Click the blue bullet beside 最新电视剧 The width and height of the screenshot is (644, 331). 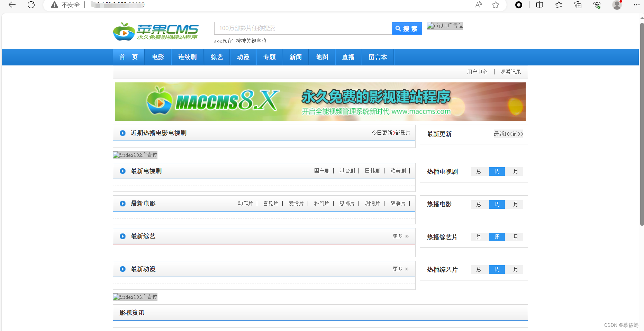[123, 171]
